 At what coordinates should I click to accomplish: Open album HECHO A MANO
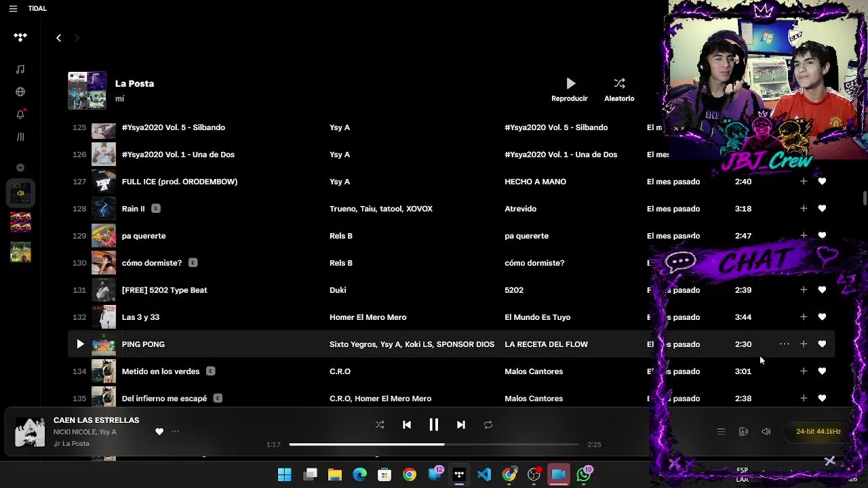tap(535, 182)
